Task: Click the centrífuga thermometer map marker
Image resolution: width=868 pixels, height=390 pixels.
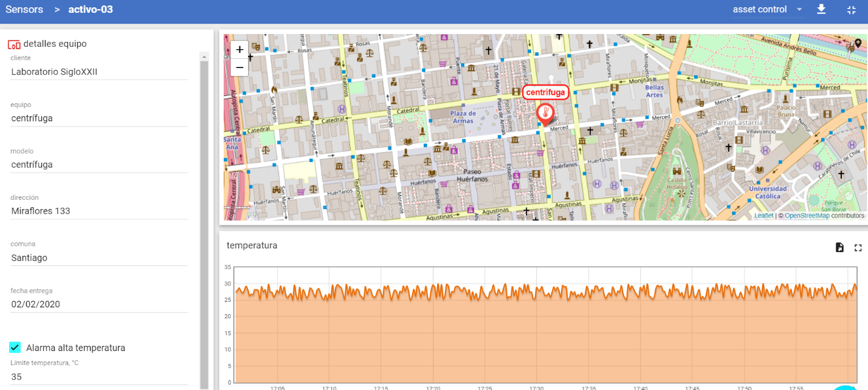Action: coord(545,114)
